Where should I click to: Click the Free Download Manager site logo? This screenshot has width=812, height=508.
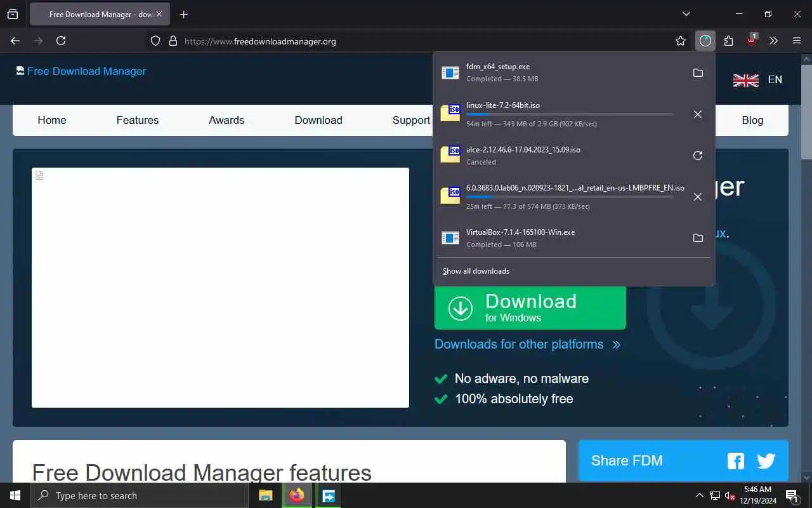tap(81, 71)
